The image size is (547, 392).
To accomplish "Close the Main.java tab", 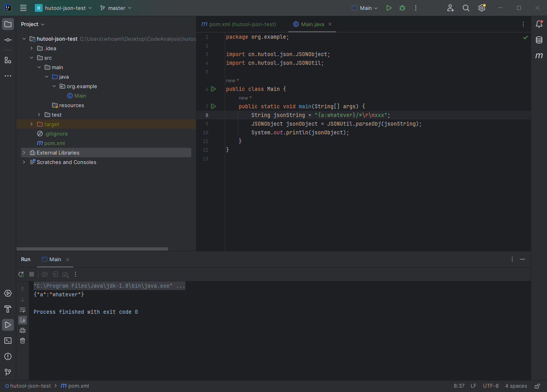I will click(x=330, y=24).
